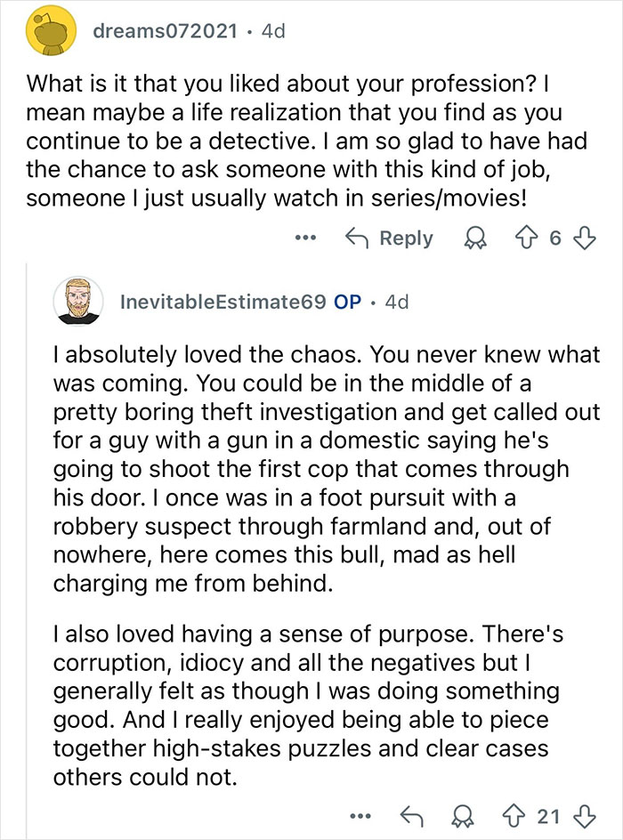Click Reply on dreams072021's comment
The image size is (623, 840).
406,238
